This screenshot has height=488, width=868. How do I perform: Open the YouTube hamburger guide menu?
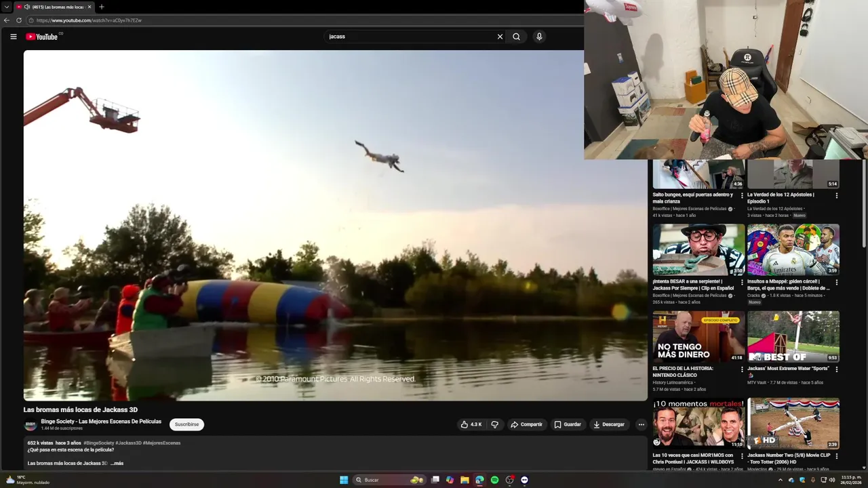point(13,37)
